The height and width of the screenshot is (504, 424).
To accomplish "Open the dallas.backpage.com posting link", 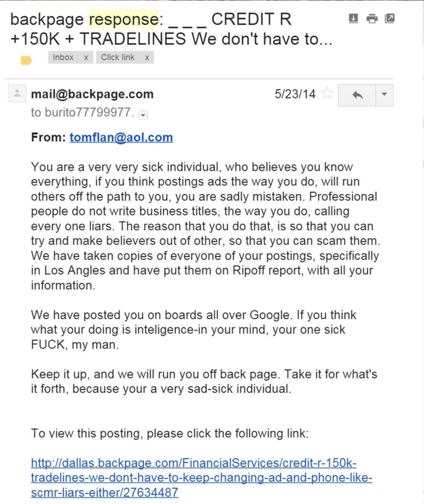I will [x=202, y=478].
